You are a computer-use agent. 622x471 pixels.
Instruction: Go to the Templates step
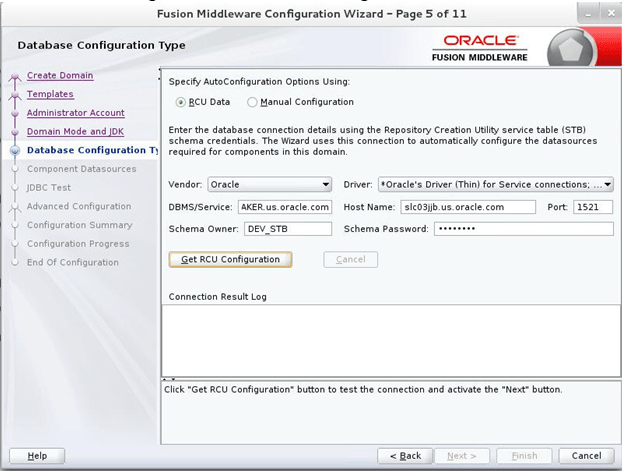coord(50,94)
